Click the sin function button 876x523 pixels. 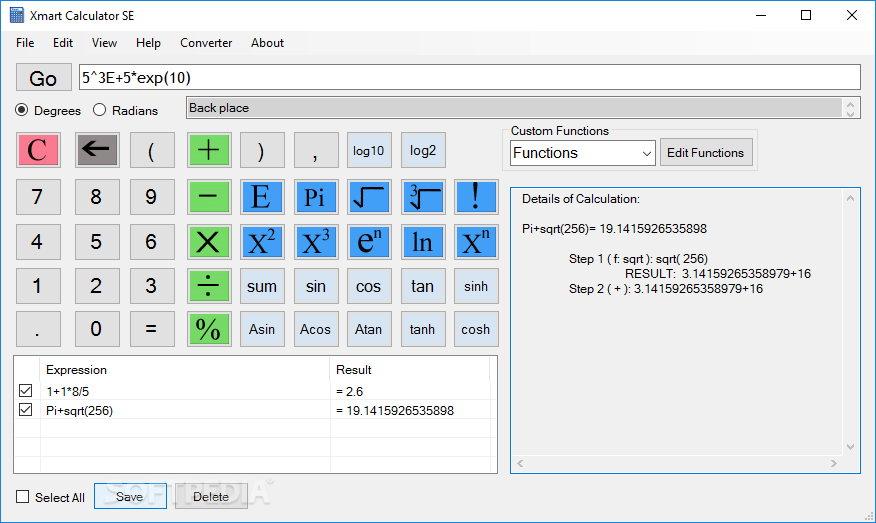tap(316, 286)
